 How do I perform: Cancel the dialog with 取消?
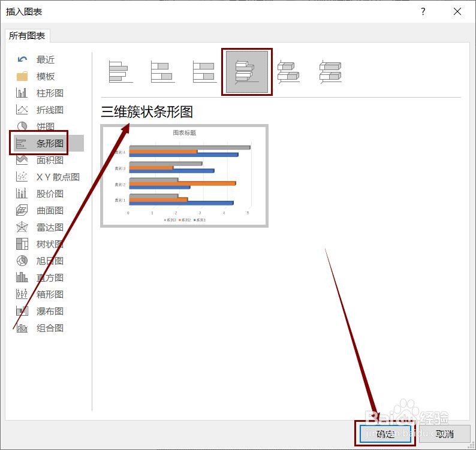point(445,434)
